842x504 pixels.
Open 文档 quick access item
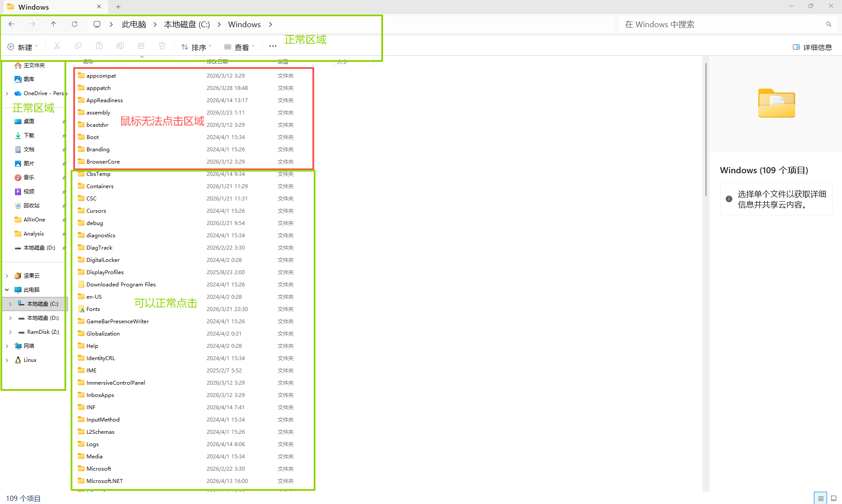pos(29,150)
